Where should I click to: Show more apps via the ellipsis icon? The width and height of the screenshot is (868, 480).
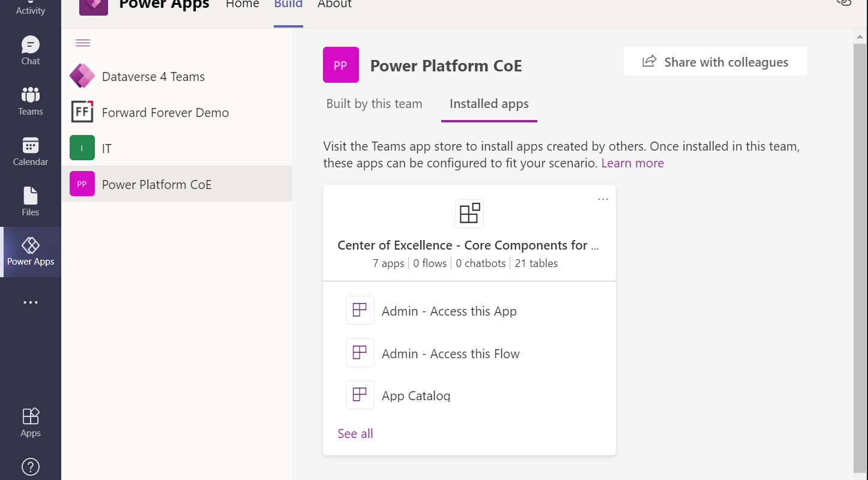click(x=31, y=302)
